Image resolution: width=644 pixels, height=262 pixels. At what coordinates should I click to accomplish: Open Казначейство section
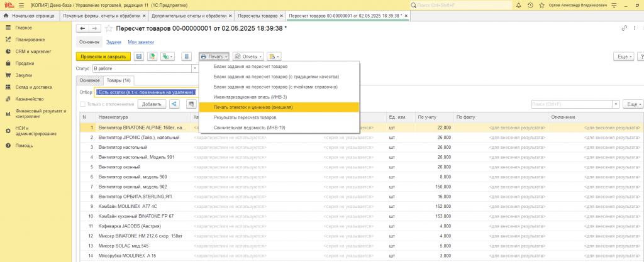pyautogui.click(x=30, y=99)
